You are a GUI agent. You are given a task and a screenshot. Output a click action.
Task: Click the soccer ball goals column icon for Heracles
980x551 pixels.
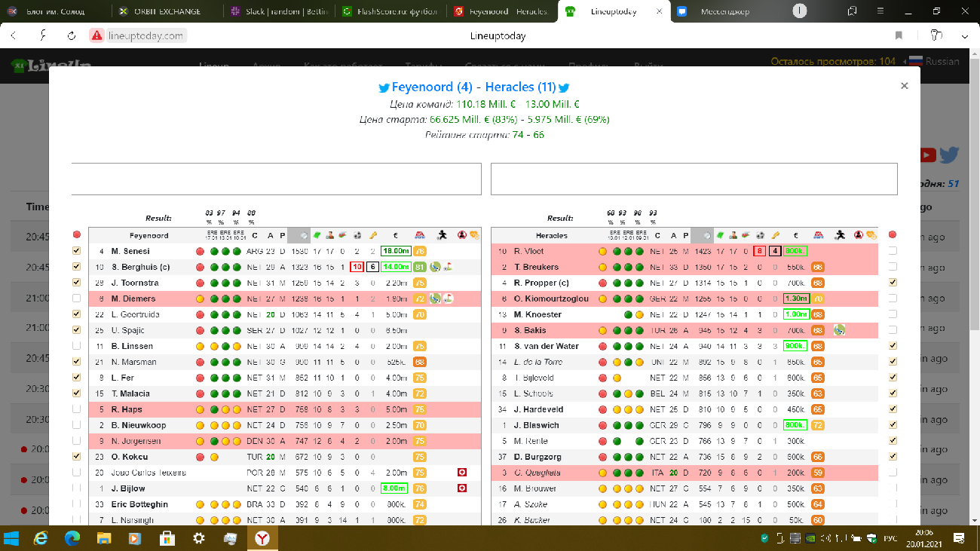click(758, 235)
